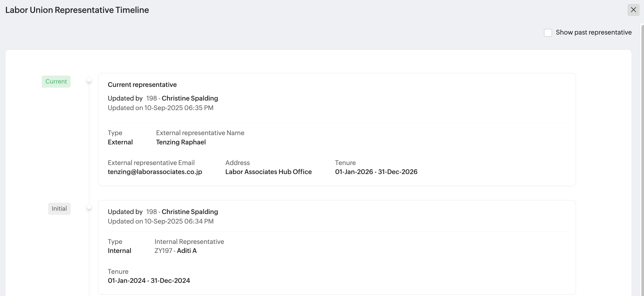Click tenure 01-Jan-2026 - 31-Dec-2026
The height and width of the screenshot is (296, 644).
point(376,172)
